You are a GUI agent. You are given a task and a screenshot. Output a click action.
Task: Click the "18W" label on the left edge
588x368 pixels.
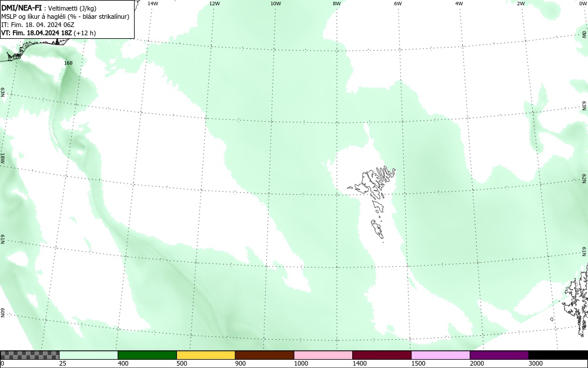coord(2,158)
